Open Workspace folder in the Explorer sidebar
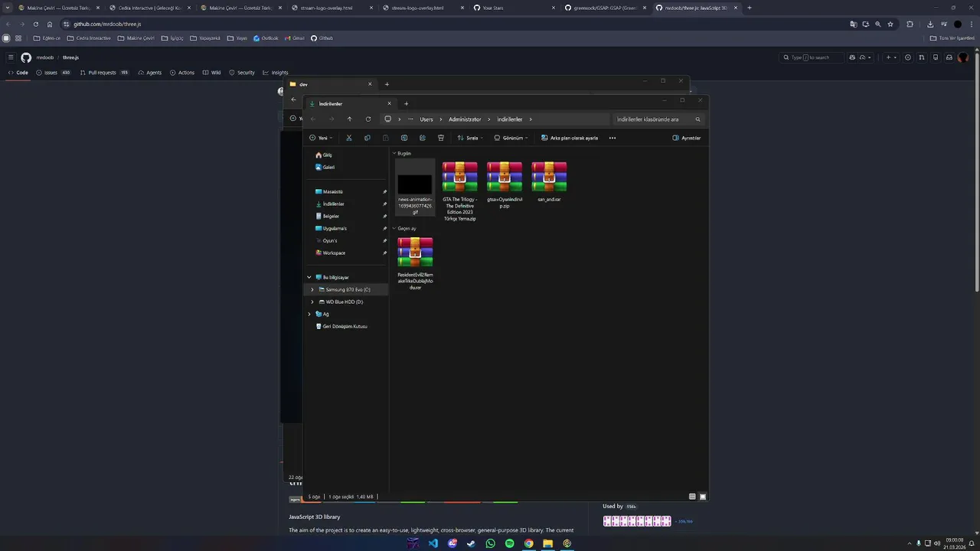 coord(334,253)
